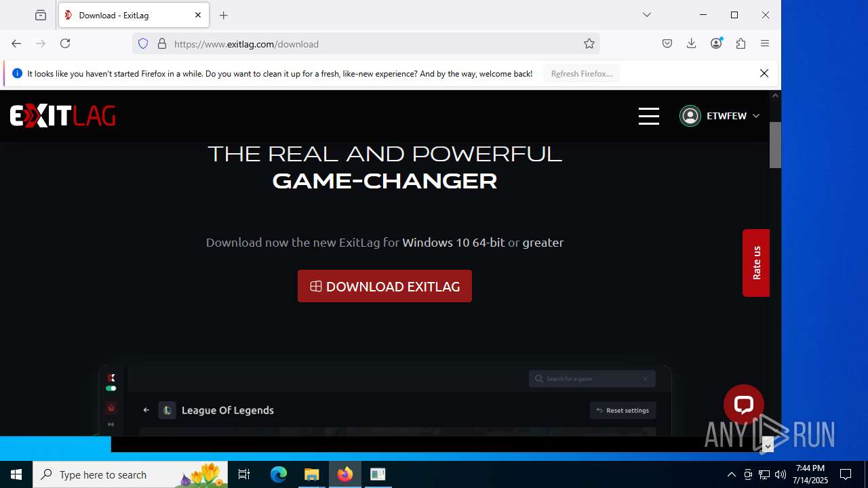Click the Firefox taskbar icon
Viewport: 868px width, 488px height.
(345, 474)
